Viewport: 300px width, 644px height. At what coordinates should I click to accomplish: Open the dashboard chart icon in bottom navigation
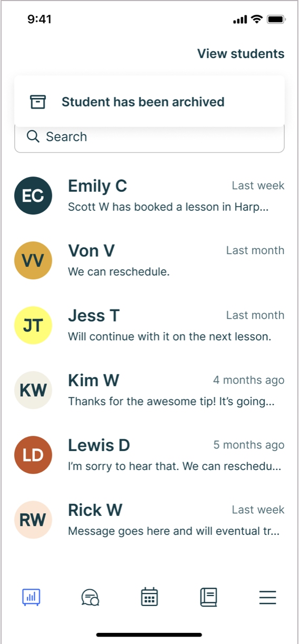point(32,597)
